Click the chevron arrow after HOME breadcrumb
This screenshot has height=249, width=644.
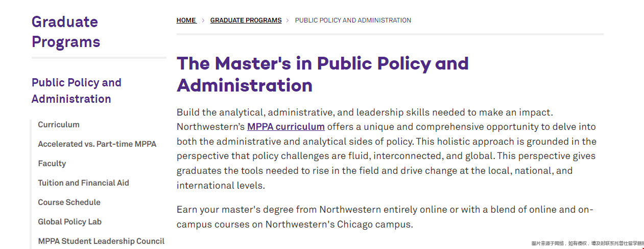point(203,20)
